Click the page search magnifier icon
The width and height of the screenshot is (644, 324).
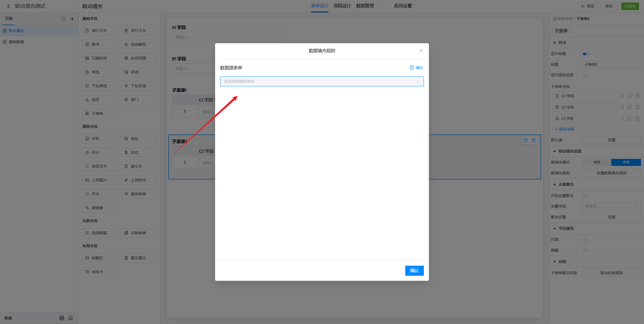(64, 19)
